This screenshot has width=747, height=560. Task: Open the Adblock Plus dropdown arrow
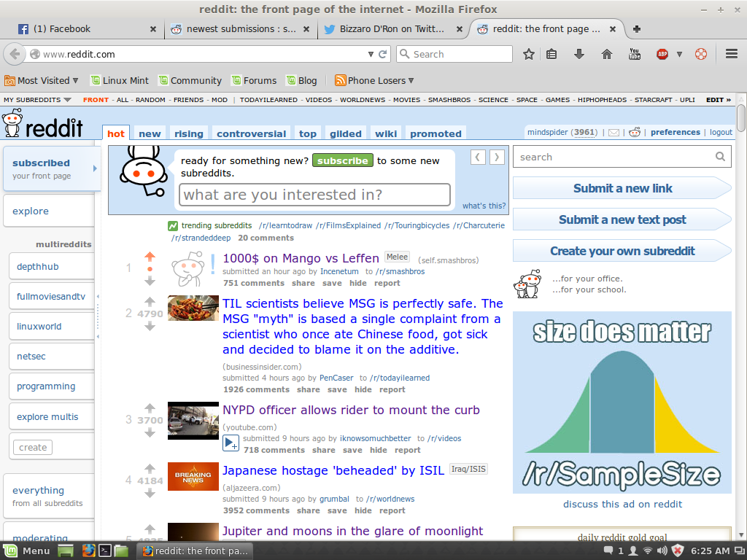(679, 54)
